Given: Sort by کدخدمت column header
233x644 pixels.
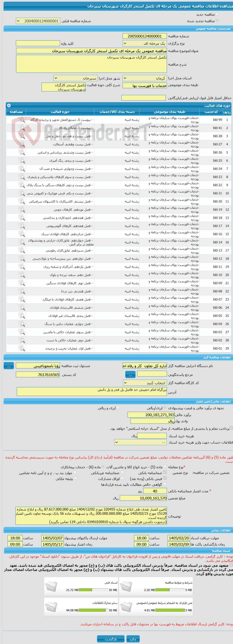Looking at the screenshot, I should 211,112.
